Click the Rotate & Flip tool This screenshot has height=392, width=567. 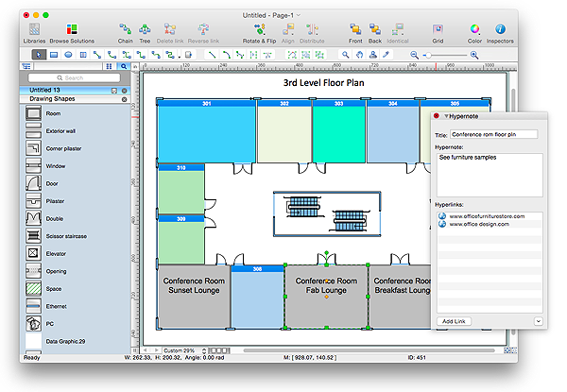pos(260,29)
